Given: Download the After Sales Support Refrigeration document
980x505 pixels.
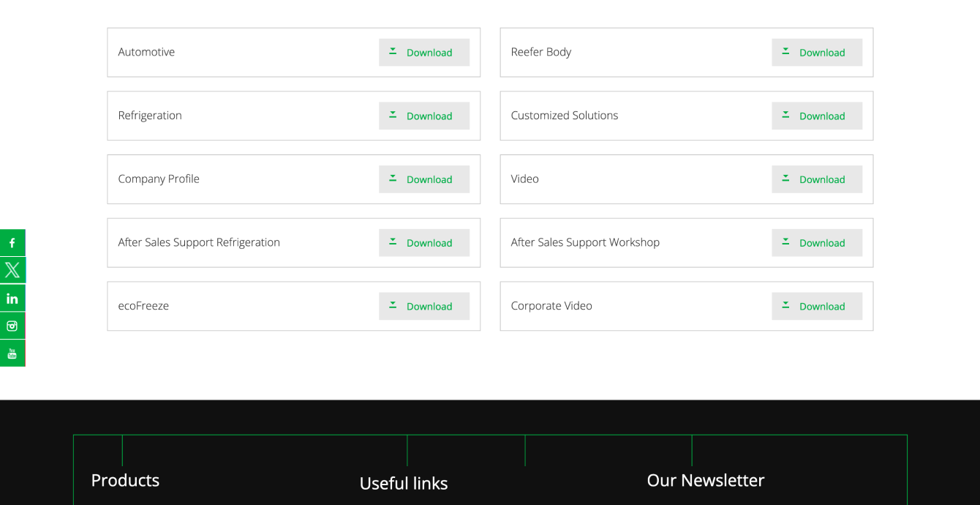Looking at the screenshot, I should (424, 242).
